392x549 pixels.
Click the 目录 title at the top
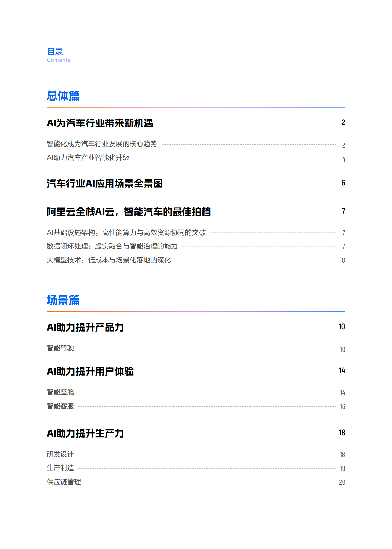point(55,52)
